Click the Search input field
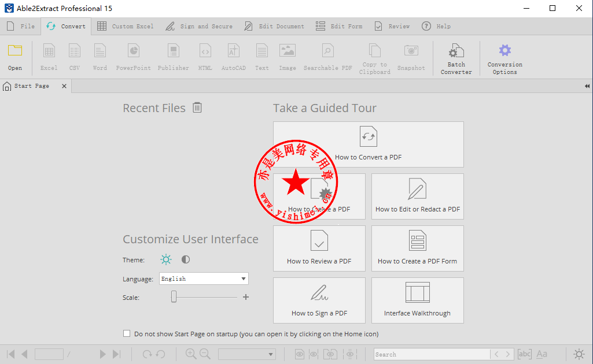 (x=432, y=354)
